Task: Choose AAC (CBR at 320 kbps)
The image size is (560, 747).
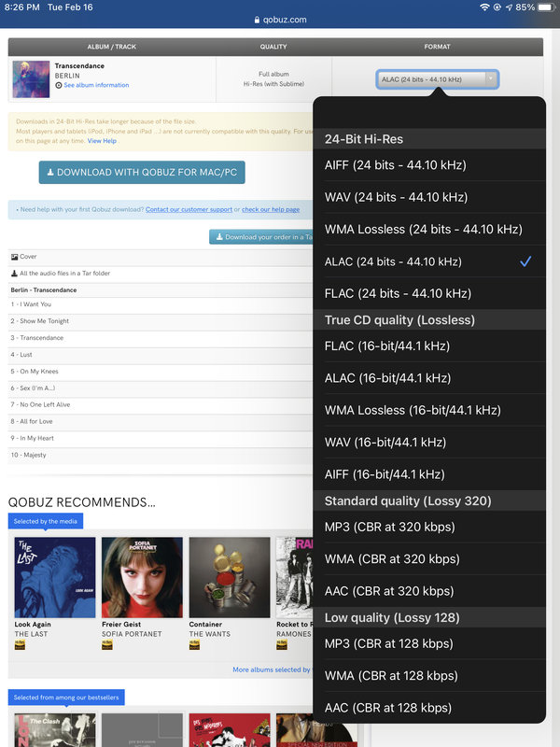Action: (429, 591)
